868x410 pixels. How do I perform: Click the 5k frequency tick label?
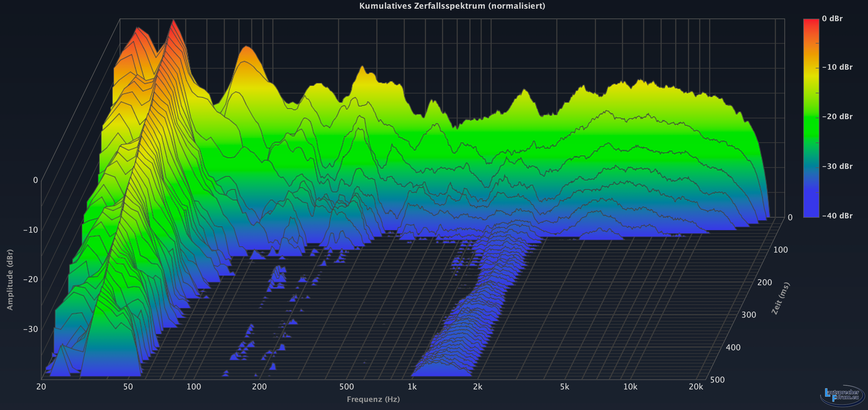point(564,387)
